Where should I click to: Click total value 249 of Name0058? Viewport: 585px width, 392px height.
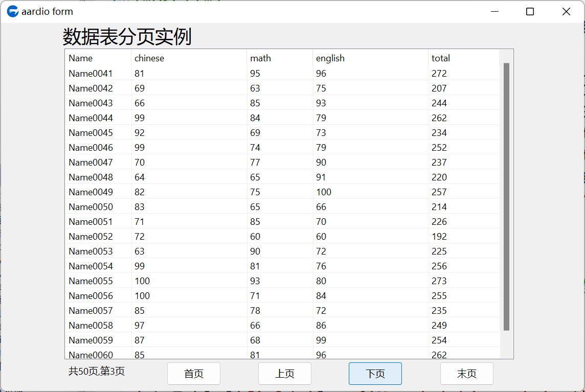tap(439, 326)
